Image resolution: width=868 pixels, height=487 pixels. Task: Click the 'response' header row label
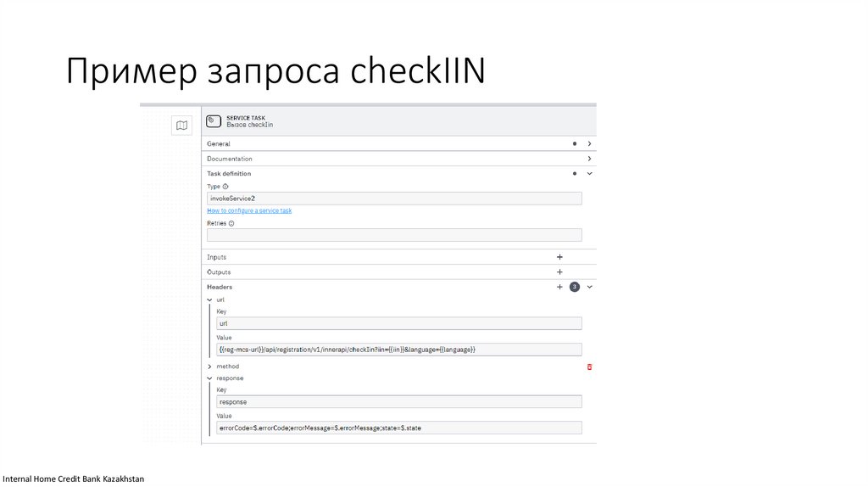point(230,378)
